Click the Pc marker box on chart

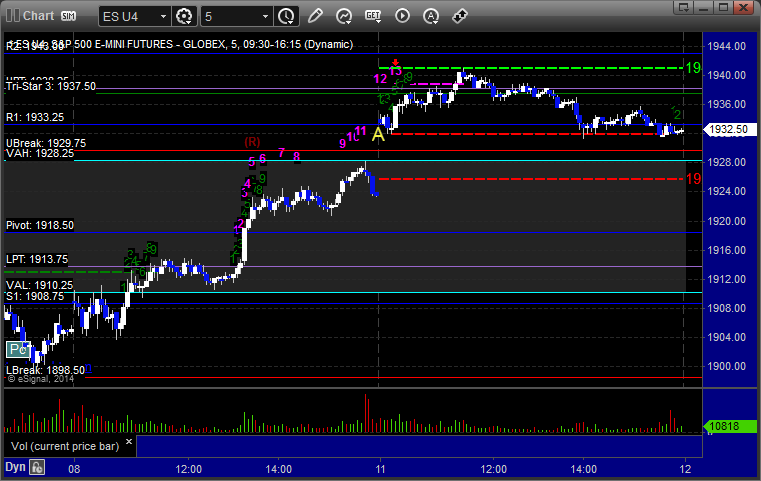tap(18, 349)
